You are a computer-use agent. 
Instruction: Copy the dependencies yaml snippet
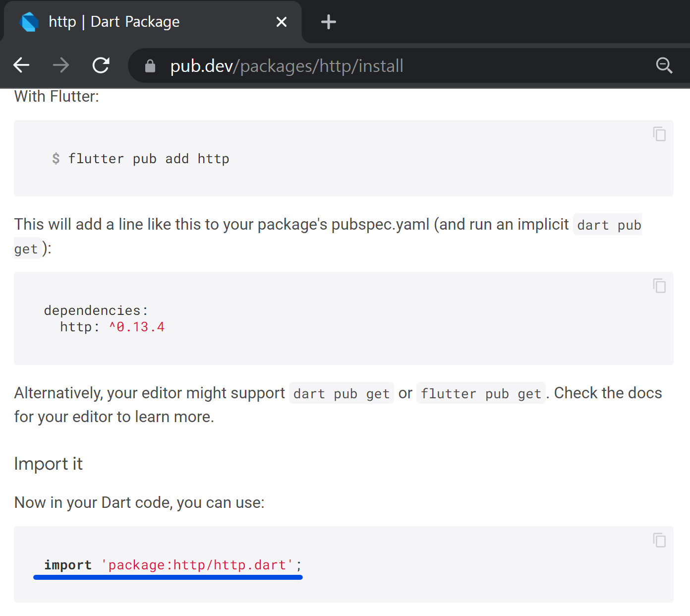click(x=659, y=286)
